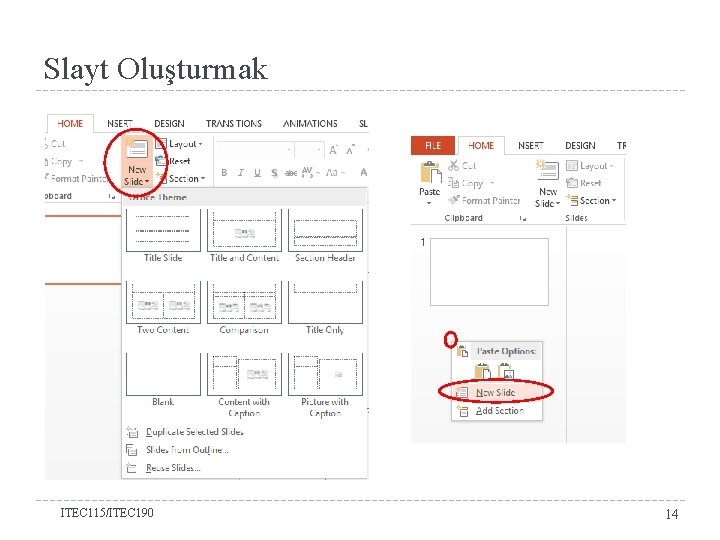720x540 pixels.
Task: Choose Content with Caption layout
Action: click(x=244, y=385)
